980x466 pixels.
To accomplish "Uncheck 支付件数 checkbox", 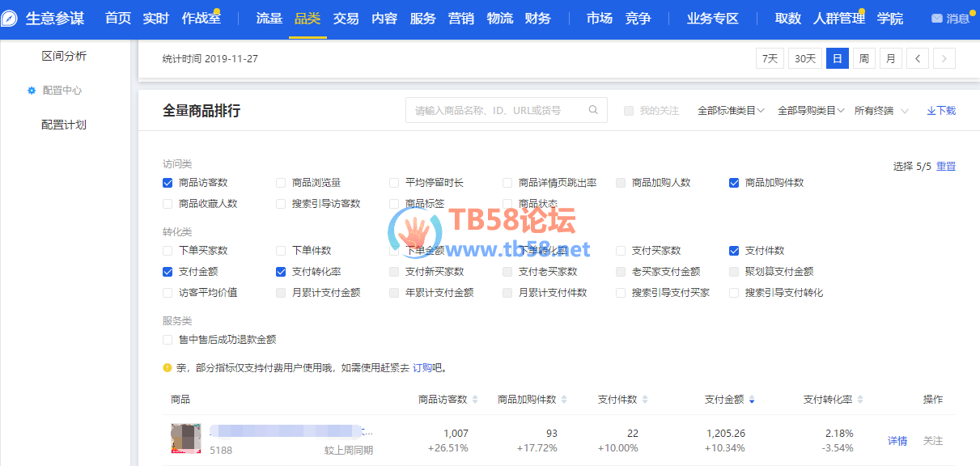I will [x=734, y=251].
